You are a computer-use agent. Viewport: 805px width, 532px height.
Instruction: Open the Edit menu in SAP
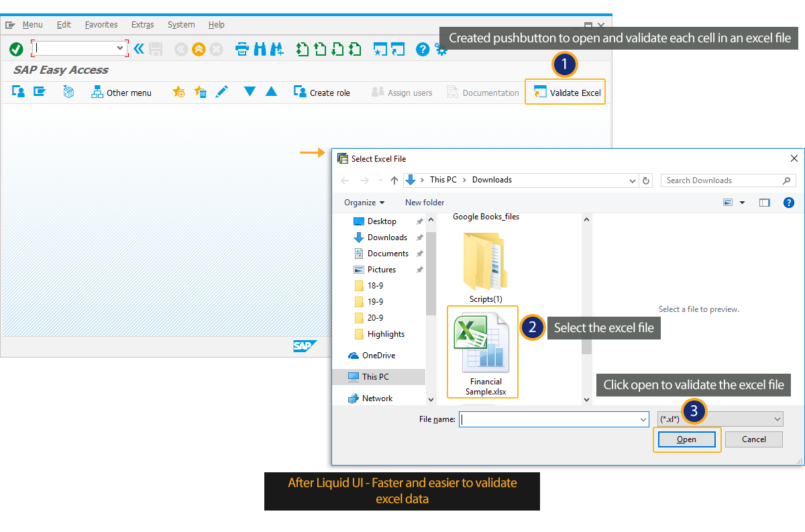click(64, 25)
